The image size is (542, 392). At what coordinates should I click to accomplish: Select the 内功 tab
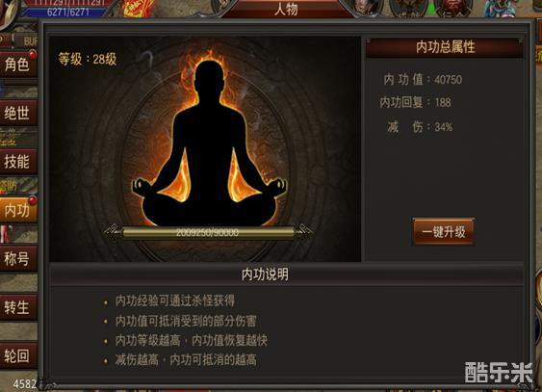[x=18, y=210]
